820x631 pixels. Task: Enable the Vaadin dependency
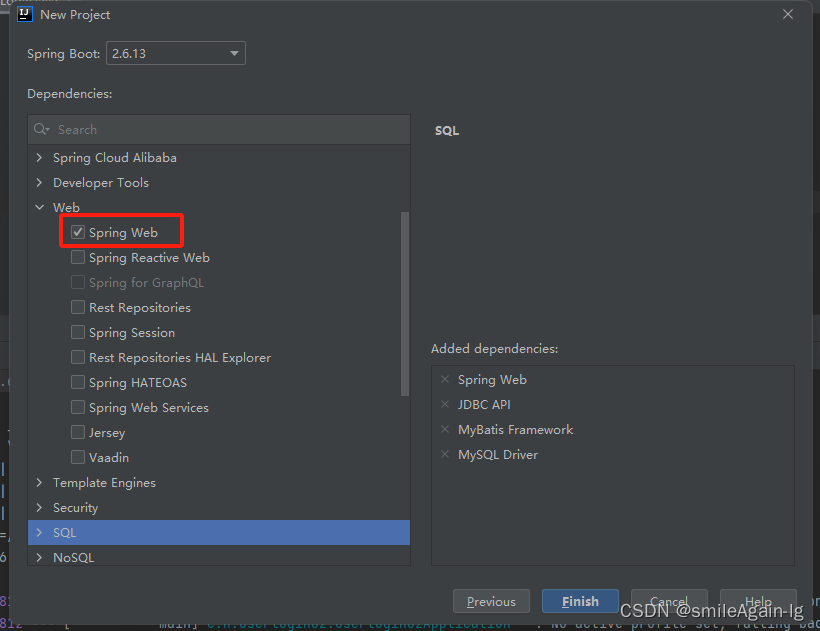pos(78,457)
